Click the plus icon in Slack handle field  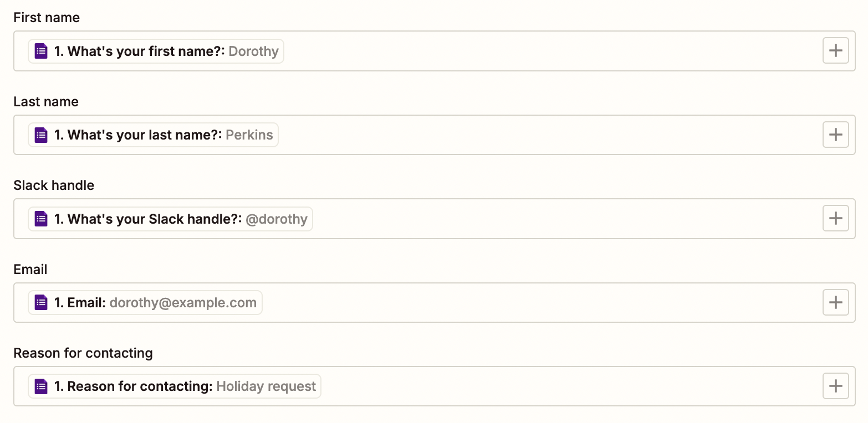click(835, 219)
